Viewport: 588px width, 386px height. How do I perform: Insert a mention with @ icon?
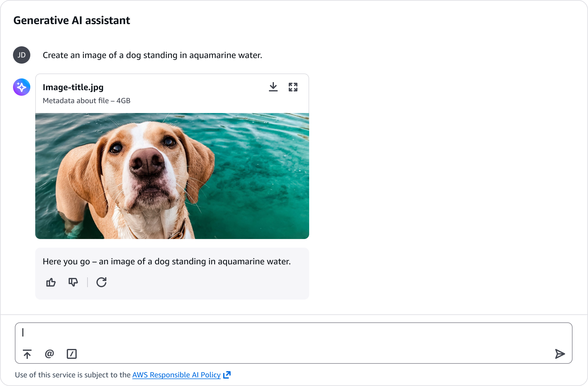click(49, 354)
